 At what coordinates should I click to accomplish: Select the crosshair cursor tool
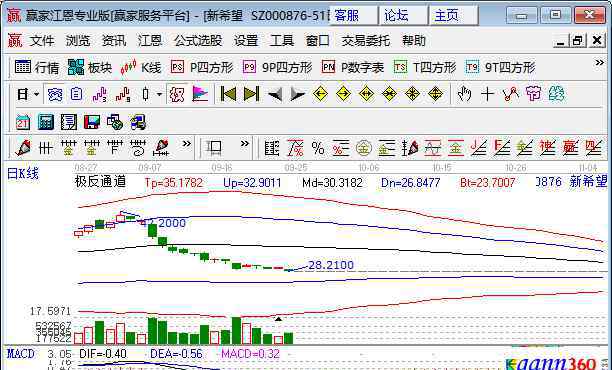[x=487, y=94]
